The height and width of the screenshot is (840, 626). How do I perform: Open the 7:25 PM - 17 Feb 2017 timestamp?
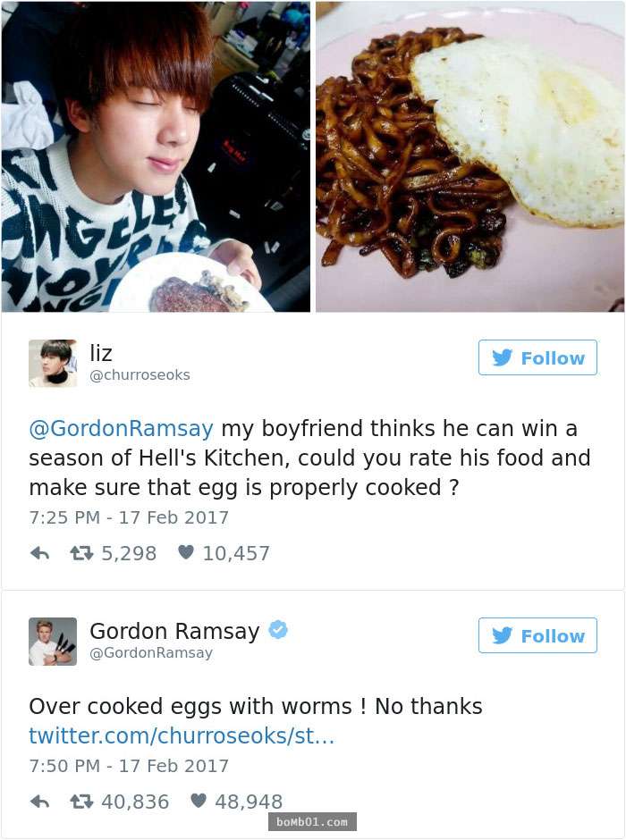click(129, 517)
